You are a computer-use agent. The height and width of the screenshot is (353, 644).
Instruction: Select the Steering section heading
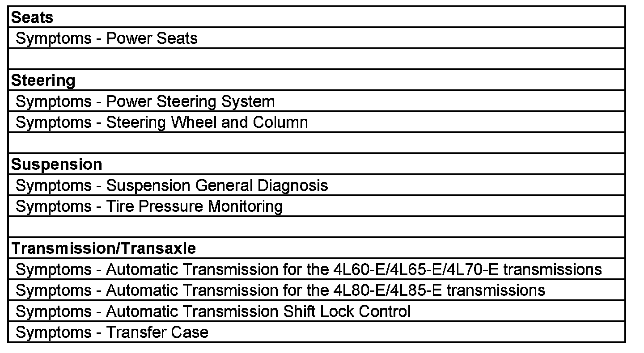coord(43,80)
